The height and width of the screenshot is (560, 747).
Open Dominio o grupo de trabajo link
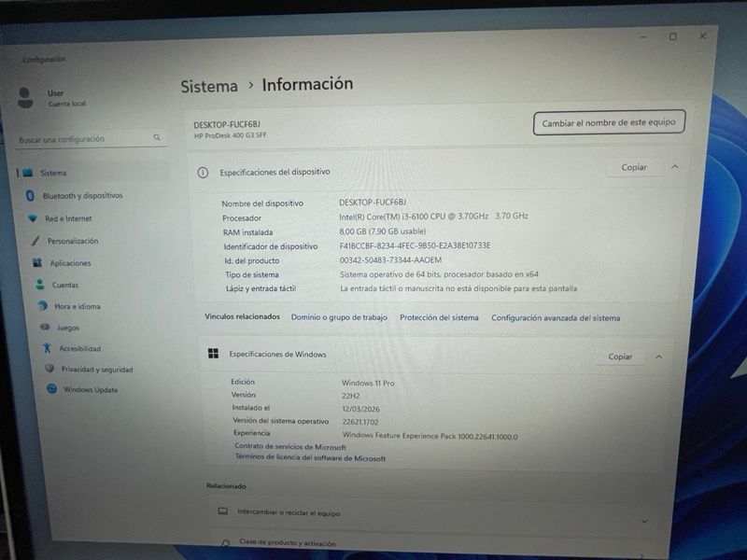339,317
